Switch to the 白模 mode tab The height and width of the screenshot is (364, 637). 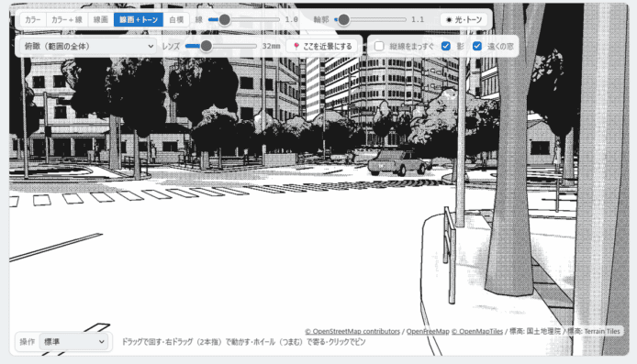click(176, 19)
